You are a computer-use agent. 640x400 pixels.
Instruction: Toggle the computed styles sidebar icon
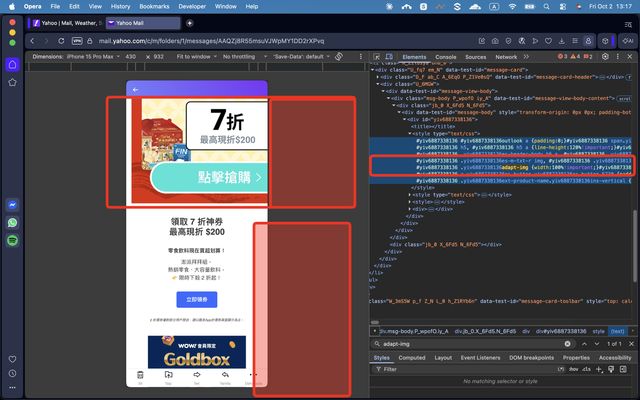pyautogui.click(x=623, y=369)
